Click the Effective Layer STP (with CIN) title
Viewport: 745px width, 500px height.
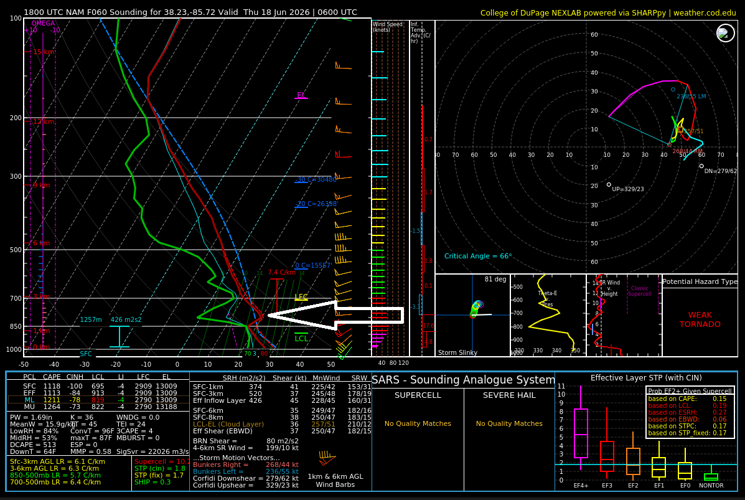point(646,378)
